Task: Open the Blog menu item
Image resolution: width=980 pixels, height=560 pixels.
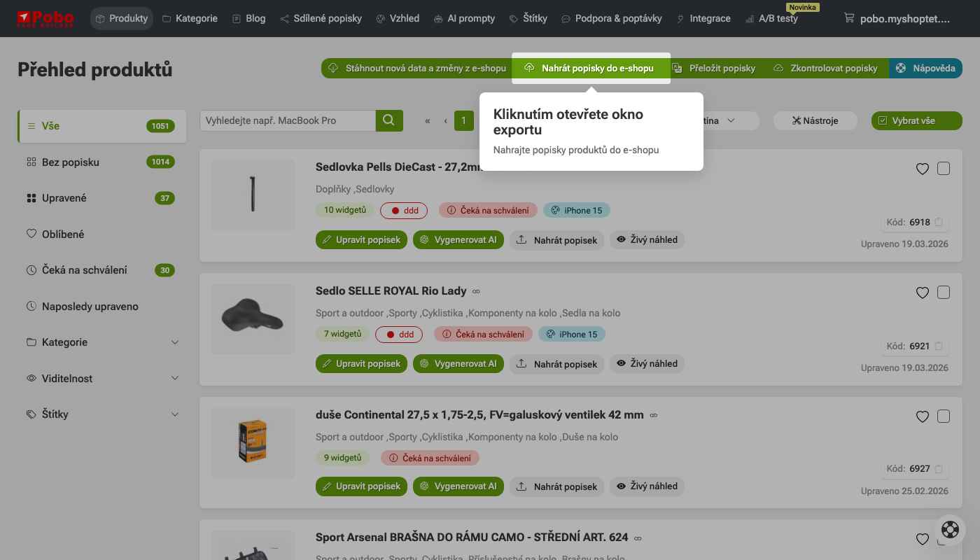Action: click(248, 19)
